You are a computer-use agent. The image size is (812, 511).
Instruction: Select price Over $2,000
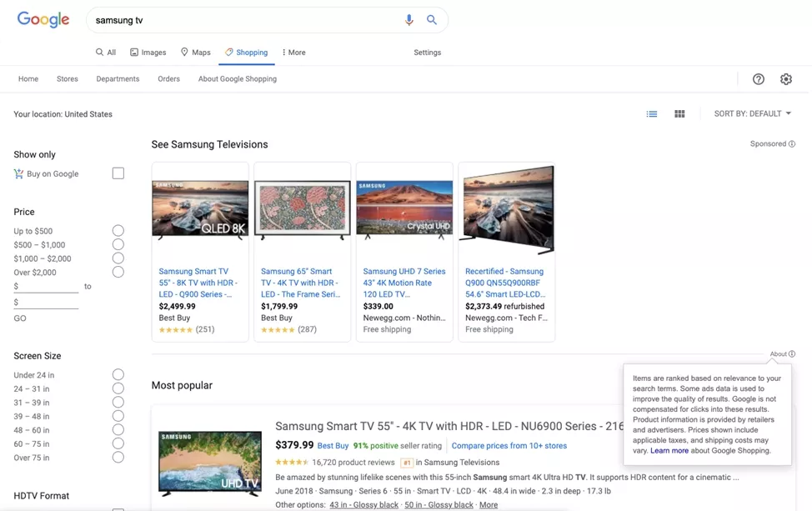[x=118, y=272]
